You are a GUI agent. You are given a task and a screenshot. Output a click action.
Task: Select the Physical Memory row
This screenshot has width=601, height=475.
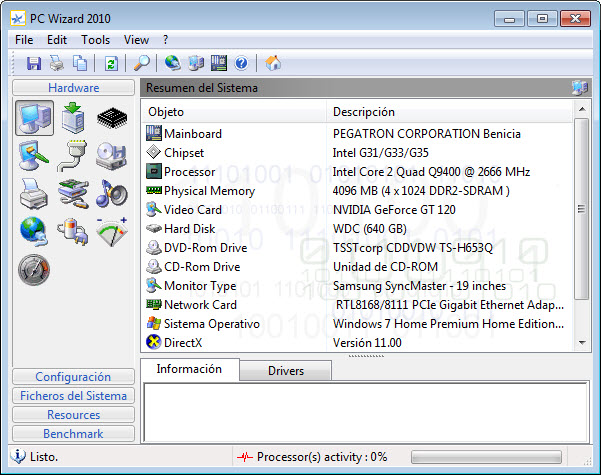pyautogui.click(x=358, y=191)
